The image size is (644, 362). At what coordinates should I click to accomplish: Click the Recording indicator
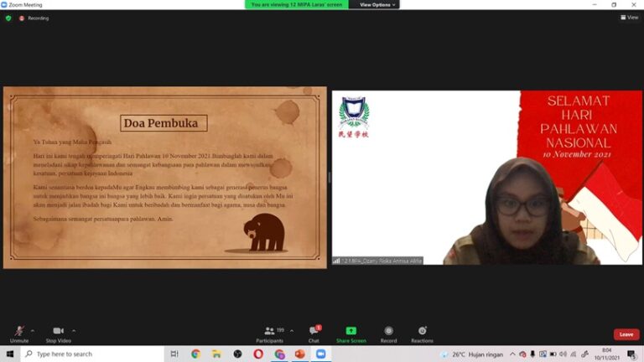(34, 18)
